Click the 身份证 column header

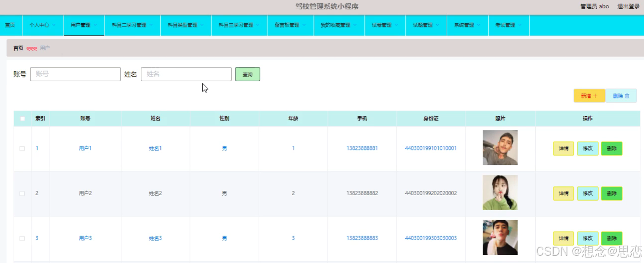coord(431,119)
